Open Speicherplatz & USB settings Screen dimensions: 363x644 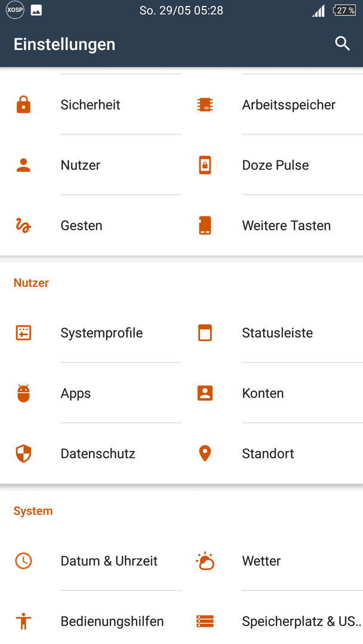coord(272,621)
